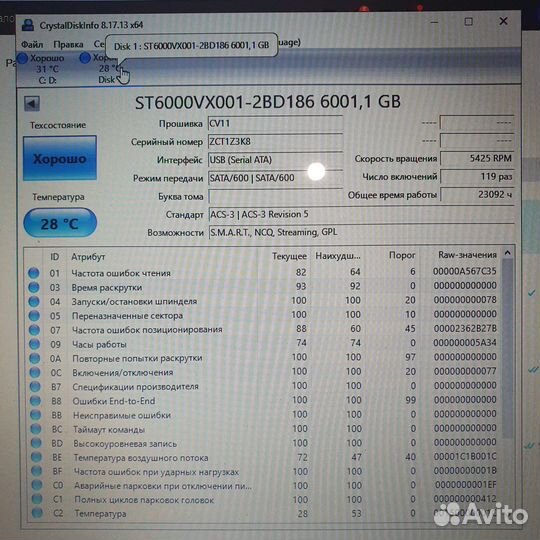
Task: Select the Неисправимые ошибки attribute row
Action: (x=263, y=415)
